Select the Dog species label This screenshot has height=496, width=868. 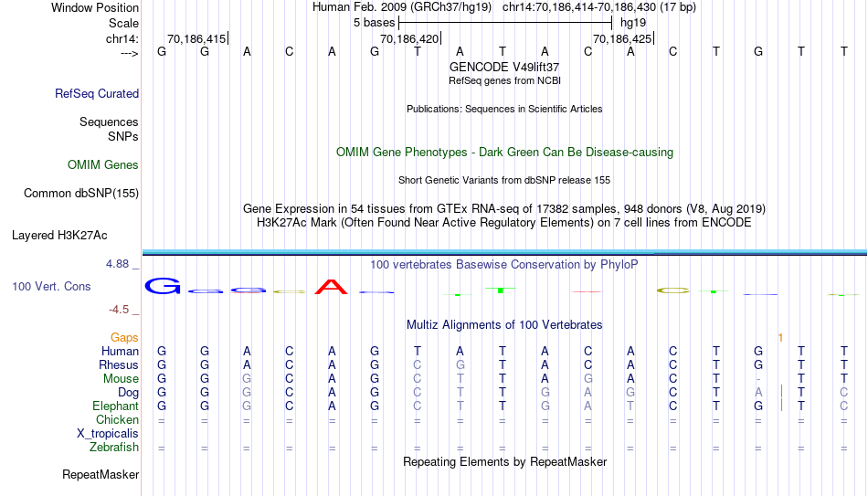[x=128, y=393]
